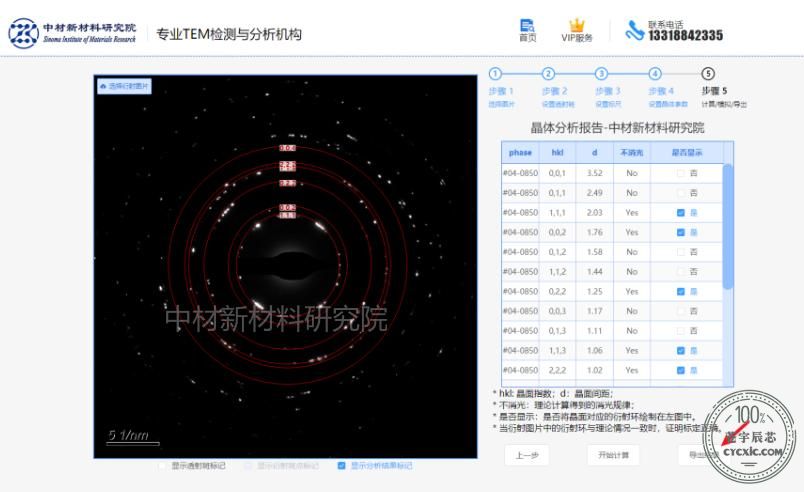The width and height of the screenshot is (804, 492).
Task: Click the No cell in the 0,1,2 row
Action: 632,252
